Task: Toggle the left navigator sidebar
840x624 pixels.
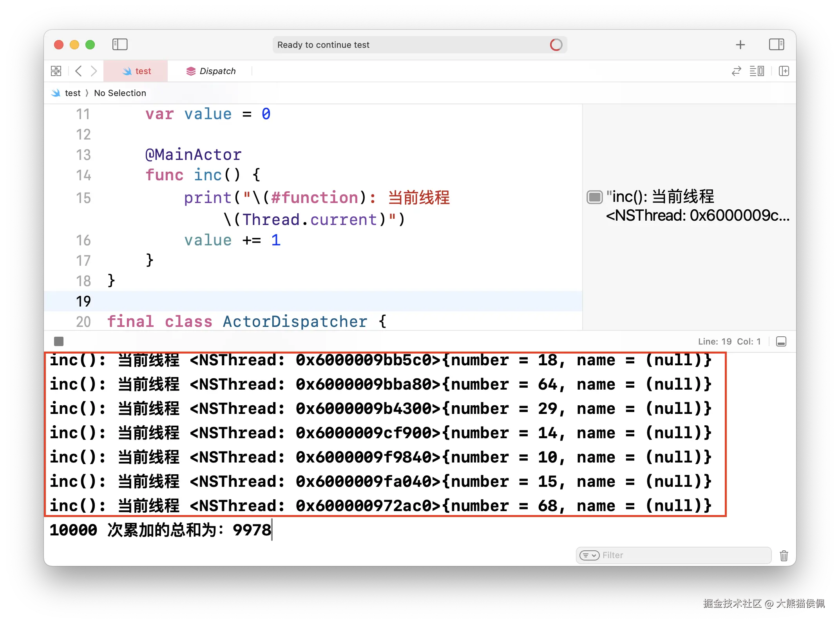Action: pyautogui.click(x=120, y=44)
